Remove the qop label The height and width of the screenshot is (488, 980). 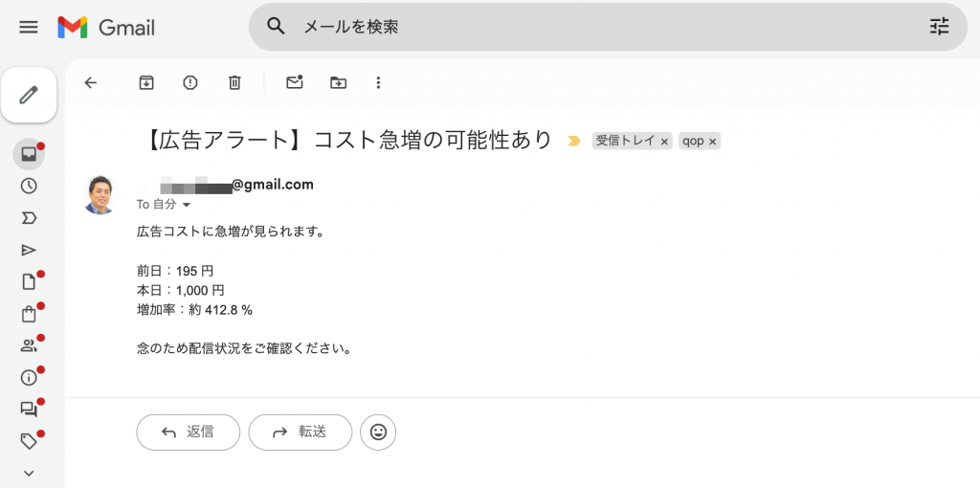pos(713,141)
